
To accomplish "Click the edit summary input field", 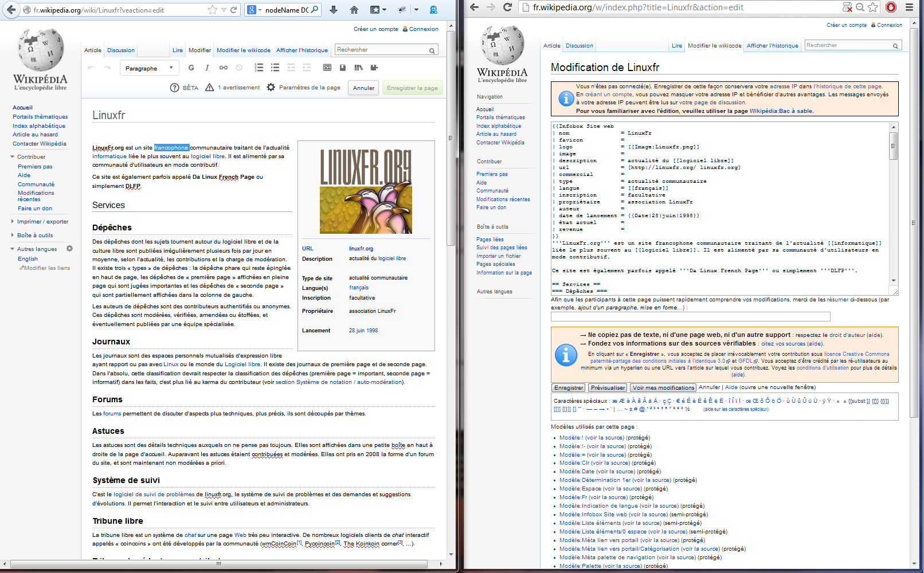I will point(690,316).
